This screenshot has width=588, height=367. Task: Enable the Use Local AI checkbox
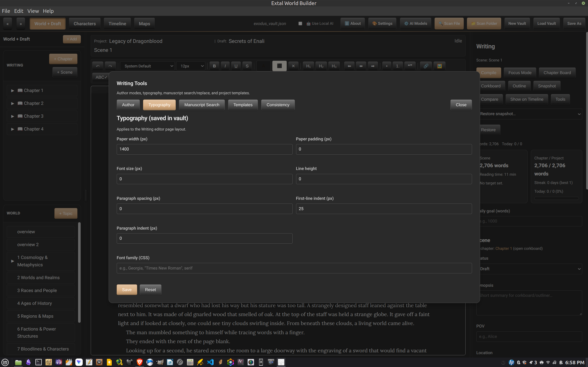click(x=300, y=24)
